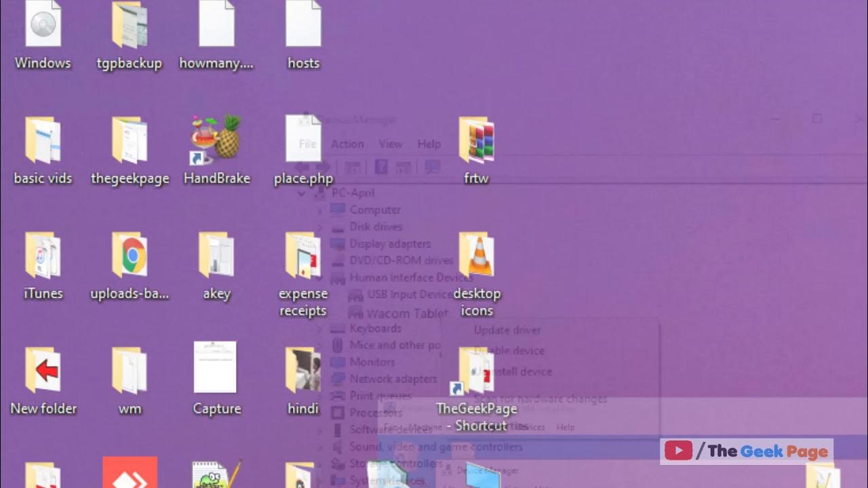This screenshot has width=868, height=488.
Task: Click the howmany file on desktop
Action: (216, 24)
